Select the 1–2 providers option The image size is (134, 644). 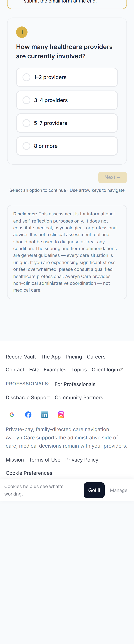click(67, 77)
